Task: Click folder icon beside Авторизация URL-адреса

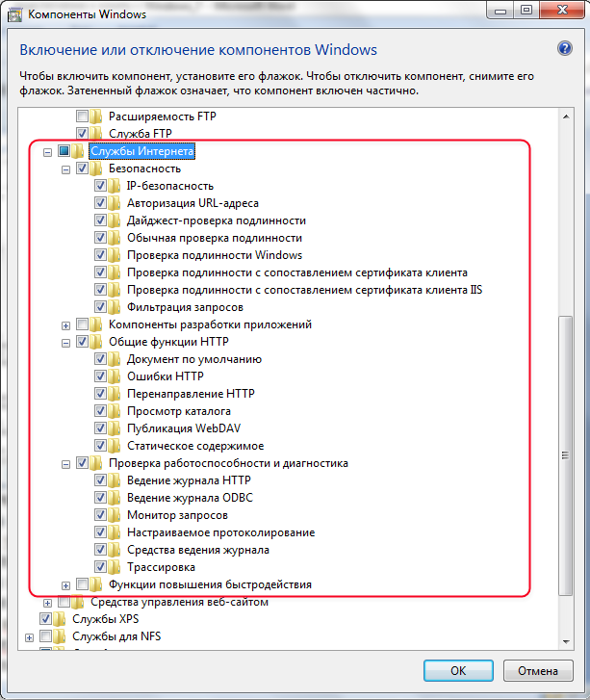Action: point(115,203)
